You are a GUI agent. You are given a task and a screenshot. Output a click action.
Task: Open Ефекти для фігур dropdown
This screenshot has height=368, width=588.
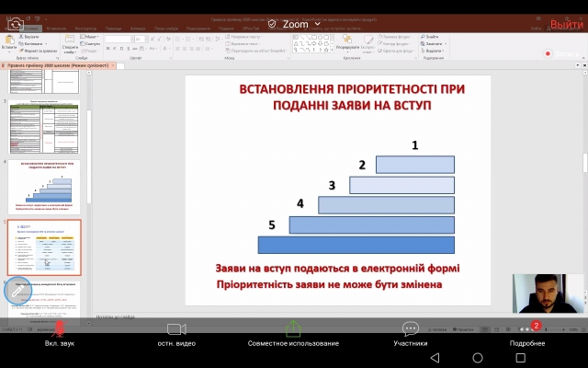tap(396, 51)
